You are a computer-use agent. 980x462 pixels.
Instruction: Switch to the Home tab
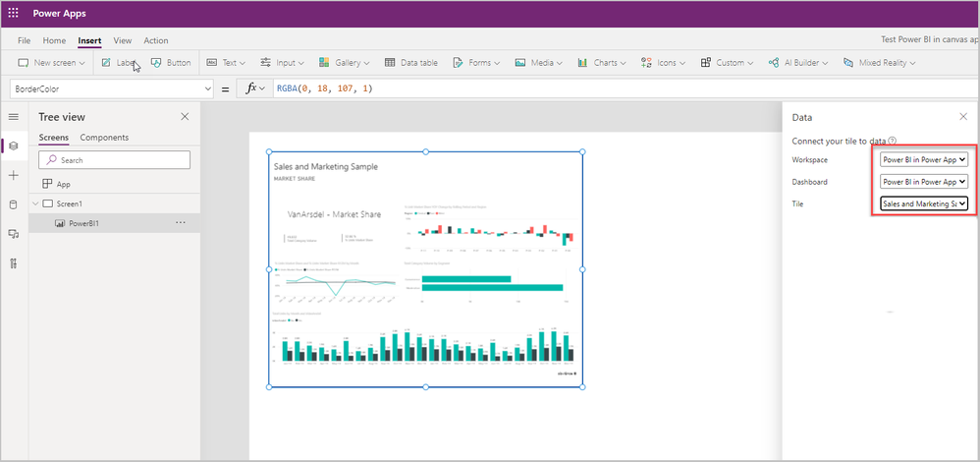[x=54, y=40]
